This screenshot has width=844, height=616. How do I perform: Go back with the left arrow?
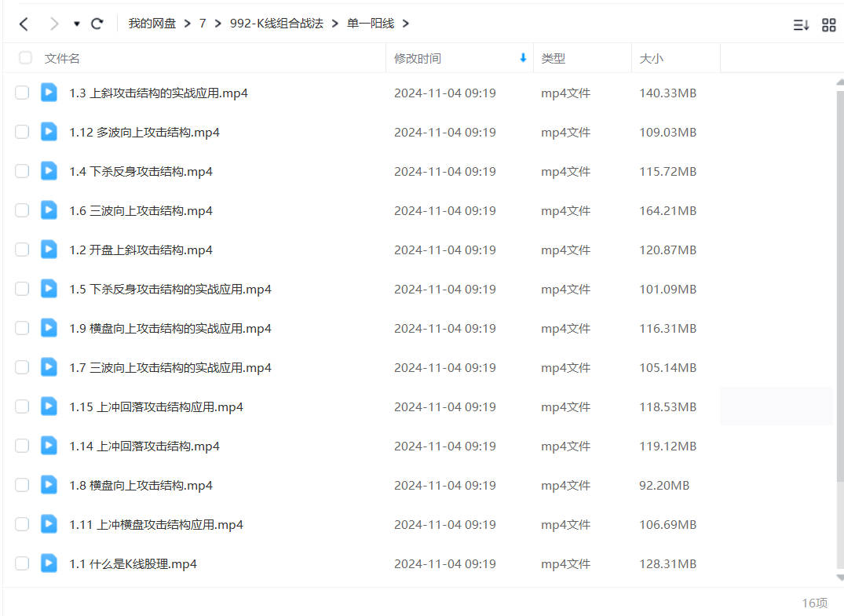pos(24,24)
